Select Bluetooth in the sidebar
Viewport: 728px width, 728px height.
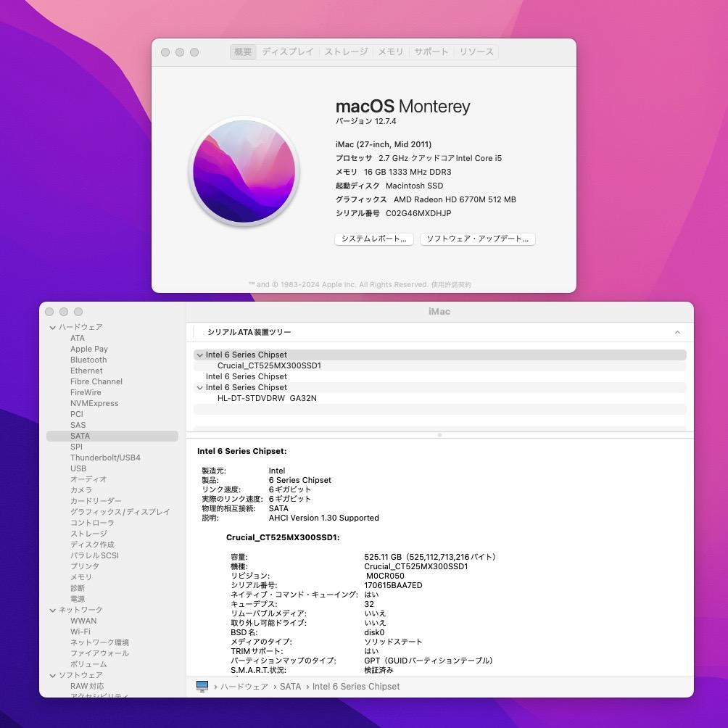point(88,360)
